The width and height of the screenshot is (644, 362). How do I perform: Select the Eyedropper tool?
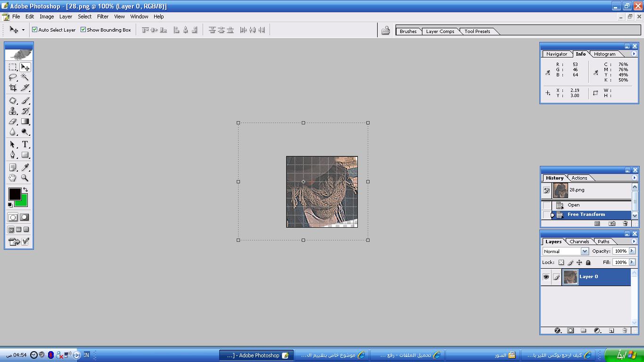point(25,167)
